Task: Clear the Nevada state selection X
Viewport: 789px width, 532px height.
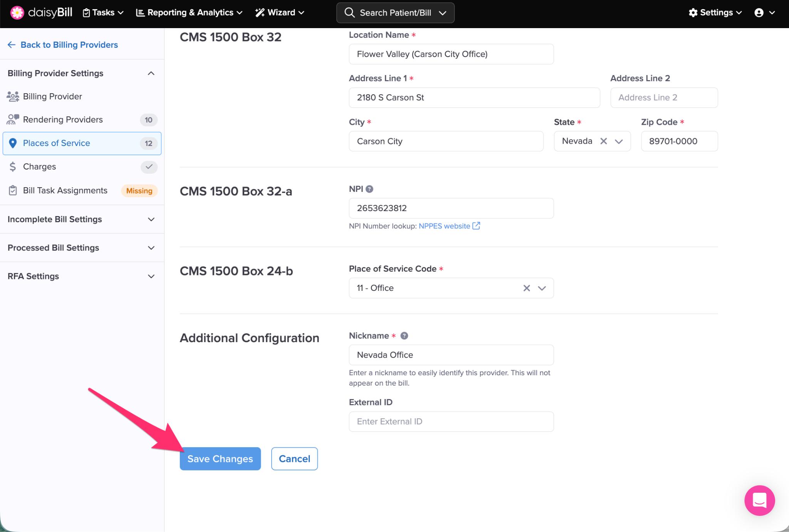Action: pos(604,141)
